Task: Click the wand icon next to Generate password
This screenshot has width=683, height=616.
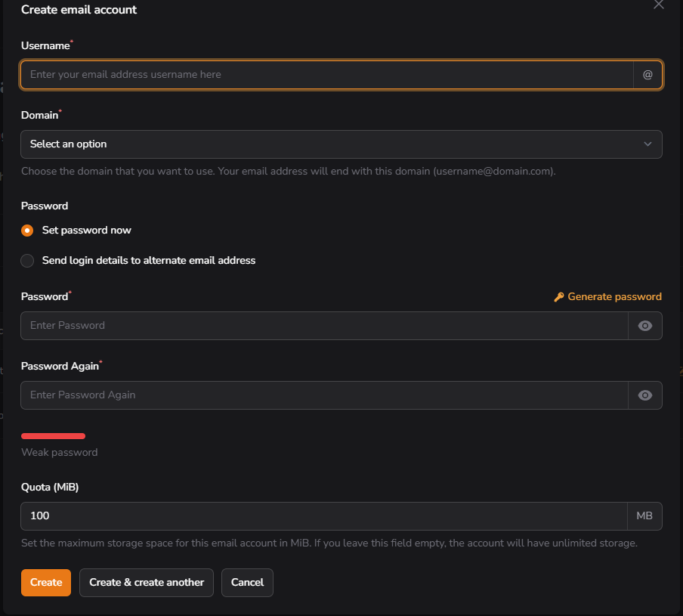Action: coord(558,296)
